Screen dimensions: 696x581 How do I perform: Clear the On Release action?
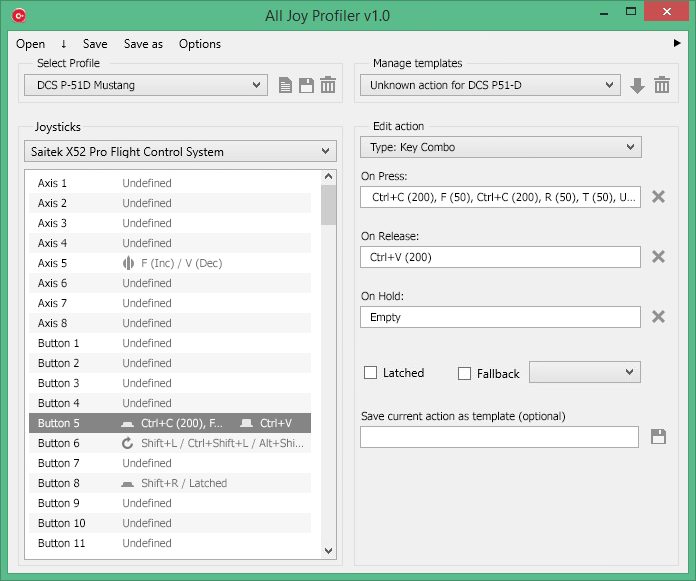pos(658,257)
